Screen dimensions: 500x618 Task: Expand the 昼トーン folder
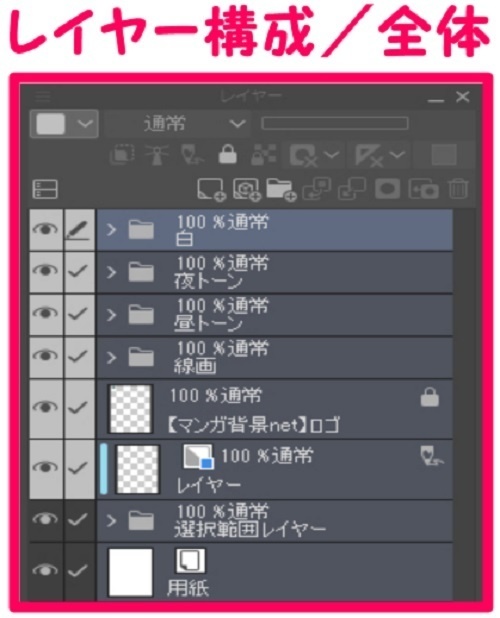click(112, 315)
